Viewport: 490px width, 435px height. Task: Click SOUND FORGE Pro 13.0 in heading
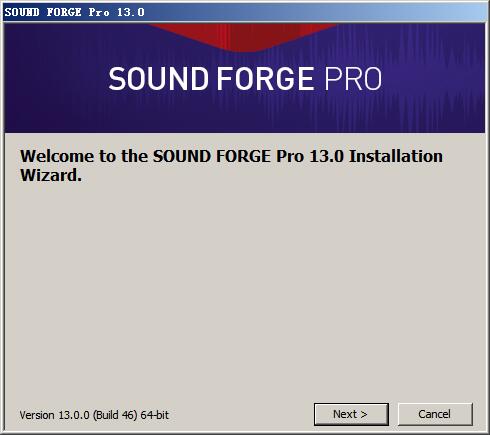[x=248, y=156]
